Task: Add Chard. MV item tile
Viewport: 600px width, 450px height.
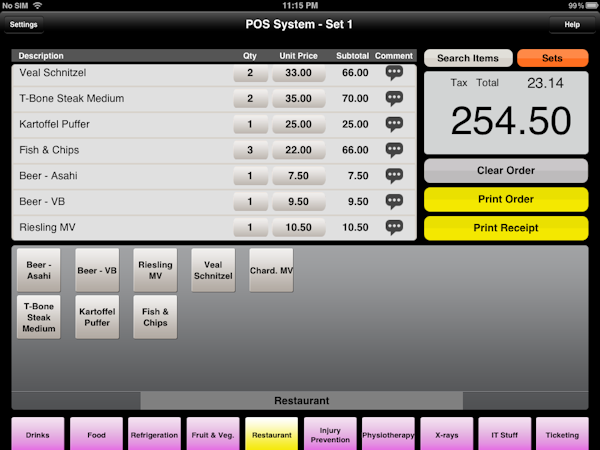Action: point(271,270)
